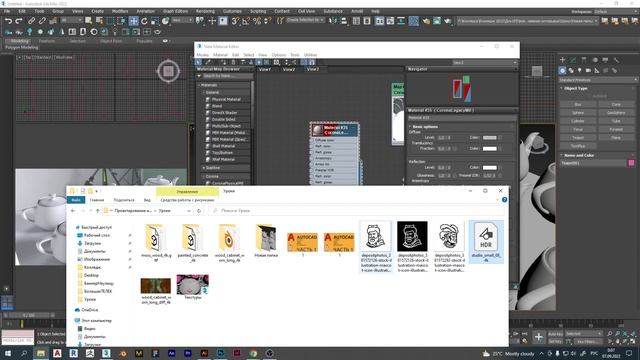Click the Cylinder primitive button
This screenshot has width=640, height=360.
tap(578, 121)
